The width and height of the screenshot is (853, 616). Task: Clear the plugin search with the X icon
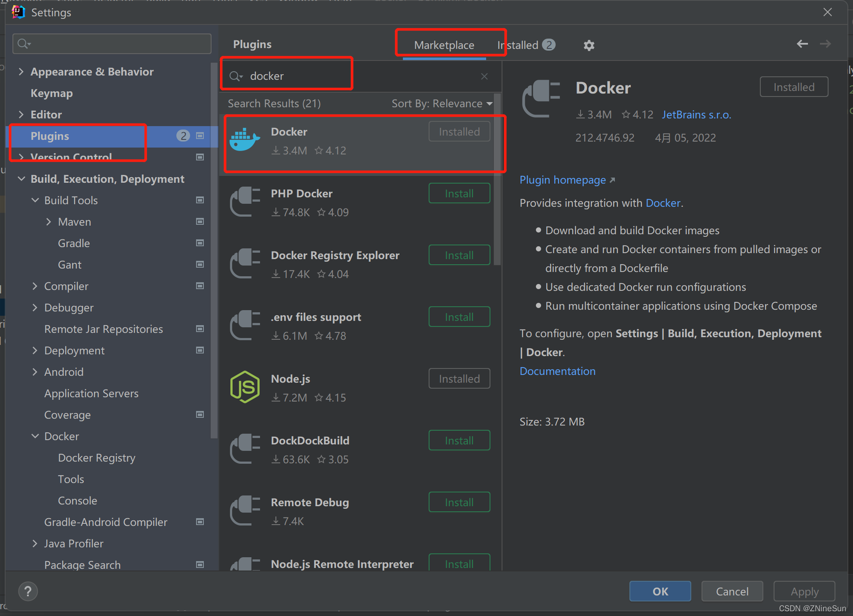pos(484,76)
